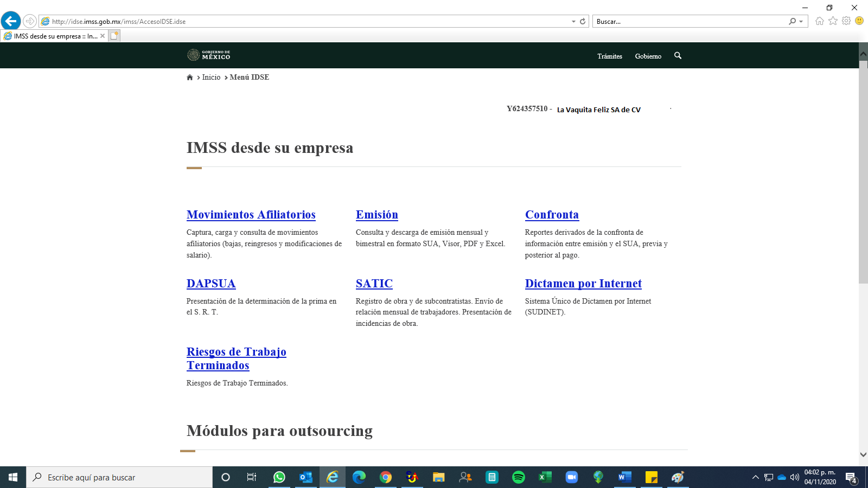Image resolution: width=868 pixels, height=488 pixels.
Task: Open the Emisión module link
Action: pyautogui.click(x=376, y=215)
